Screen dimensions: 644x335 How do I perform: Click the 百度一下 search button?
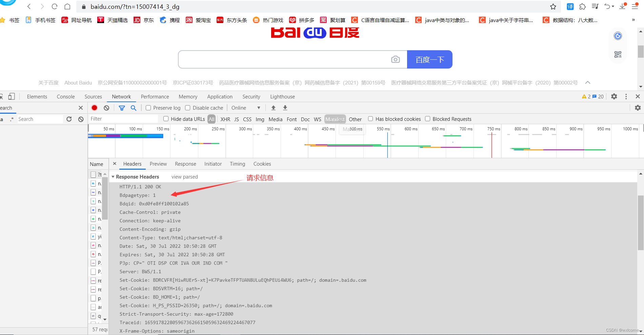(429, 59)
